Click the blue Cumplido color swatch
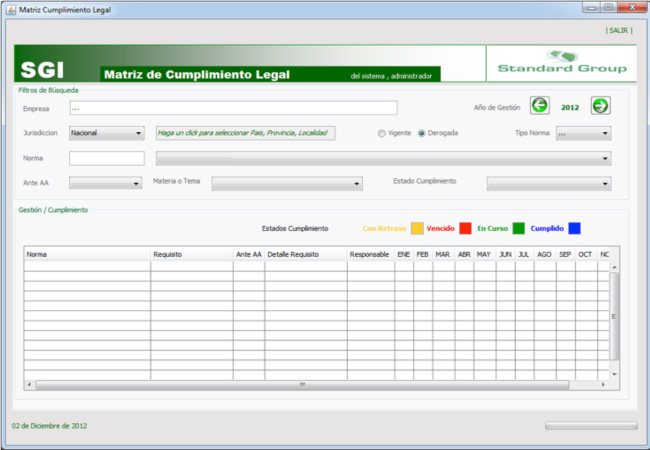This screenshot has width=650, height=450. [x=574, y=229]
